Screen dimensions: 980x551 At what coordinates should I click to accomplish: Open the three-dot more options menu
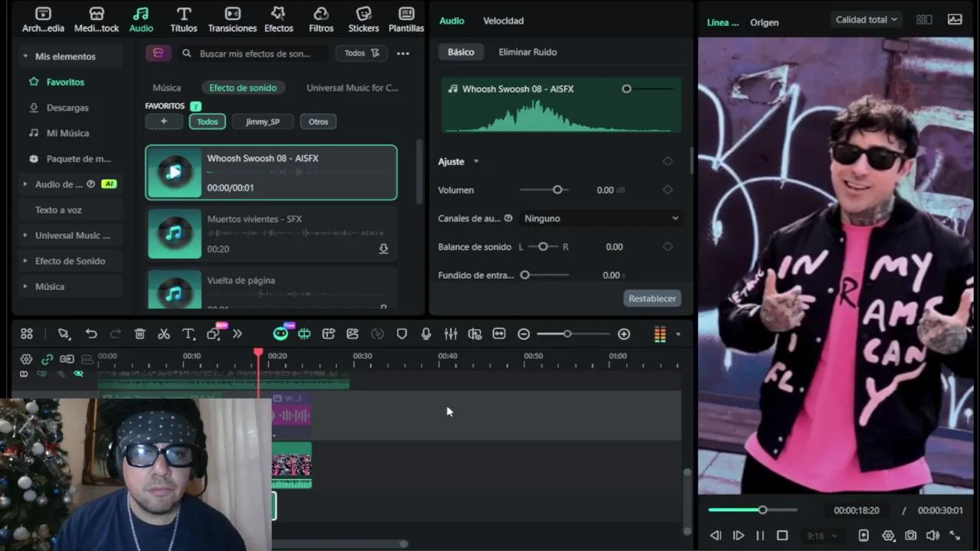(x=403, y=54)
